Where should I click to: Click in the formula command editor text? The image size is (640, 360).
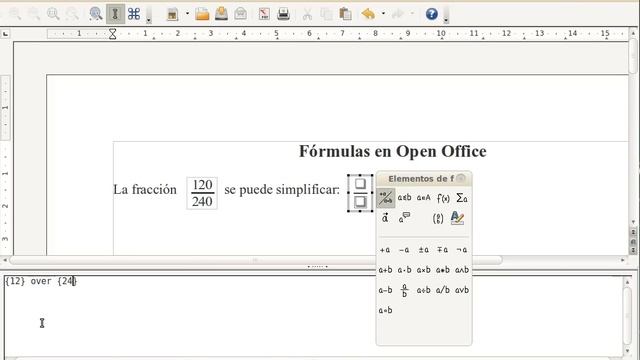coord(40,281)
